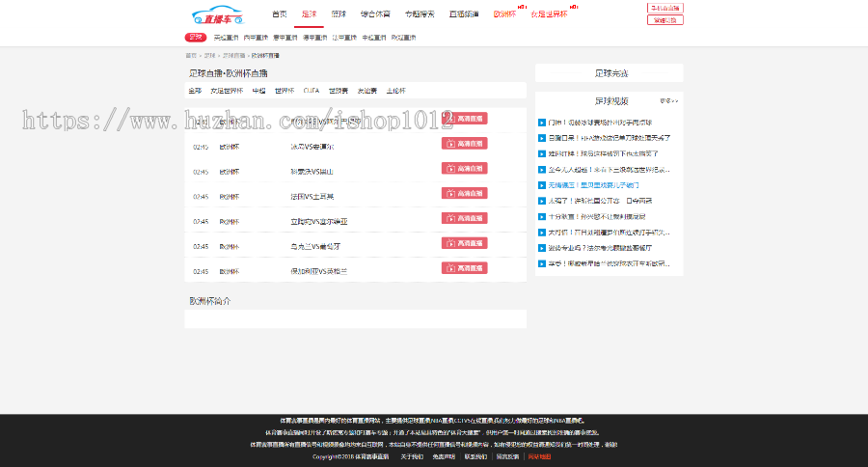Open the 保加利亚VS英格兰 match title
Screen dimensions: 868x467
[319, 271]
